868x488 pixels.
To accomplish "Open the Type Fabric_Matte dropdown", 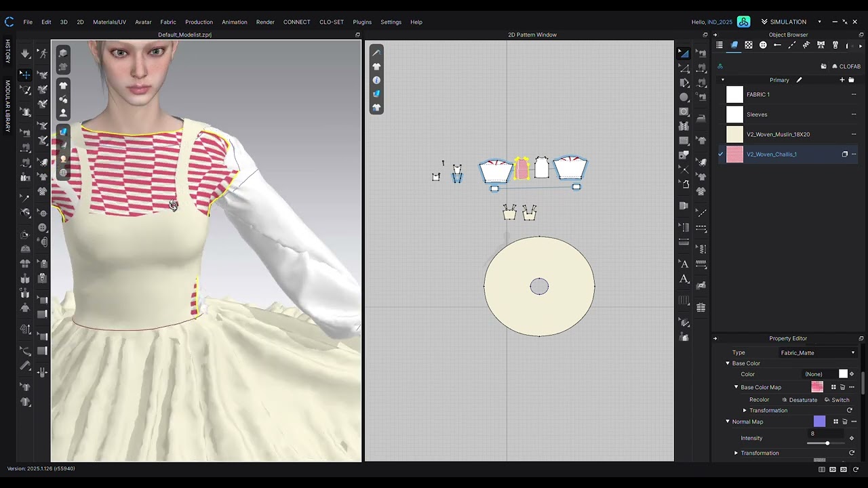I will coord(817,352).
